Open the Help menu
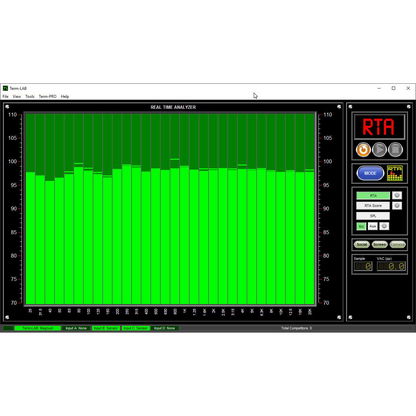The image size is (416, 416). (x=65, y=96)
